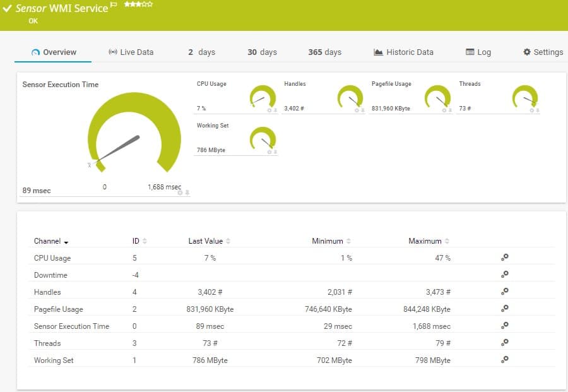Click the CPU Usage mini gauge dial

tap(263, 97)
